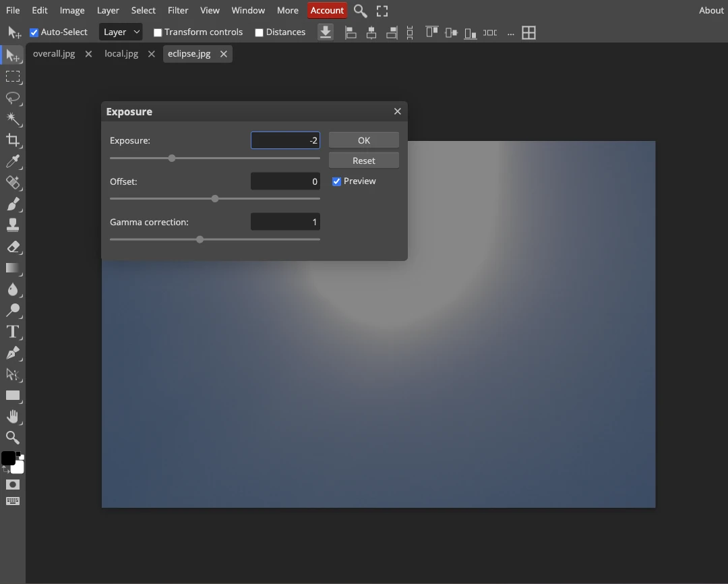The height and width of the screenshot is (584, 728).
Task: Open the Layer dropdown in options bar
Action: pyautogui.click(x=121, y=32)
